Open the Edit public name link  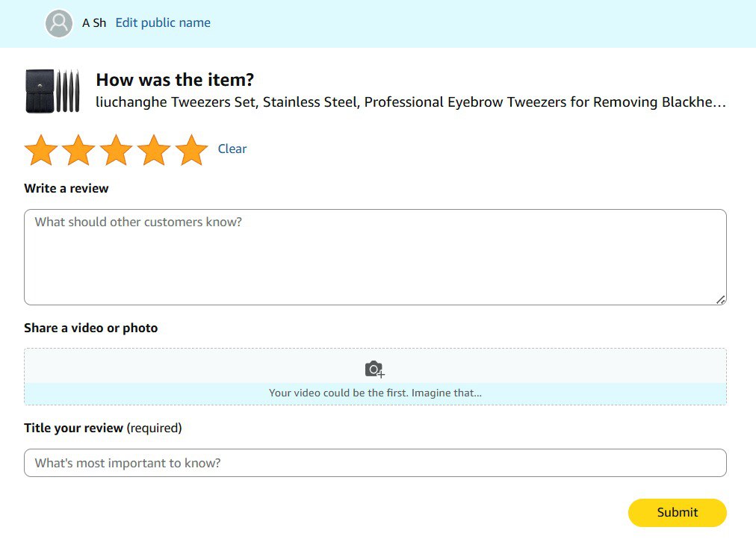tap(163, 23)
